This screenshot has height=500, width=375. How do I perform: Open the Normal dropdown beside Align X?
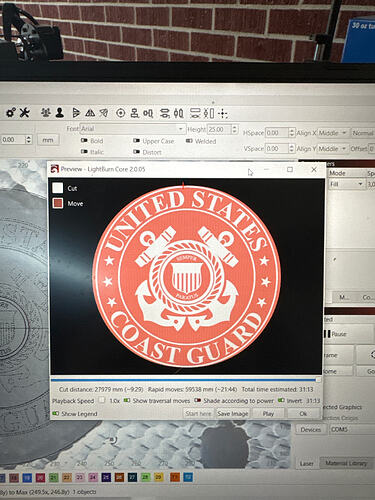pyautogui.click(x=363, y=133)
